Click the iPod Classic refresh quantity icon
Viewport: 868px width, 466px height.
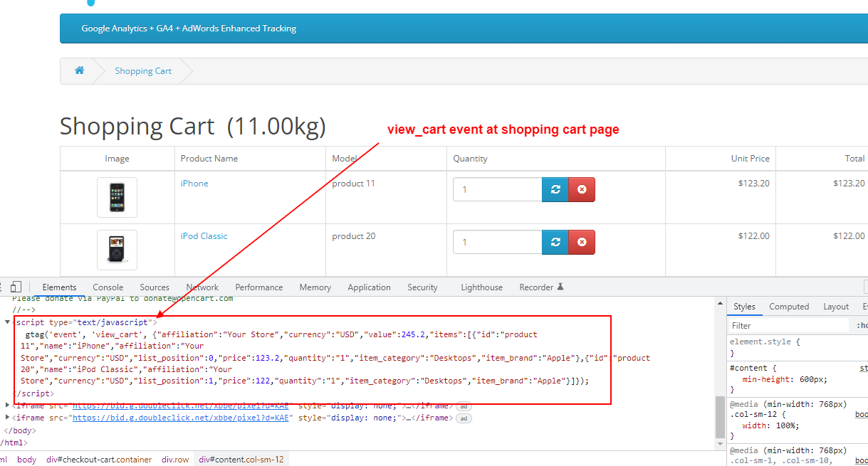coord(555,243)
